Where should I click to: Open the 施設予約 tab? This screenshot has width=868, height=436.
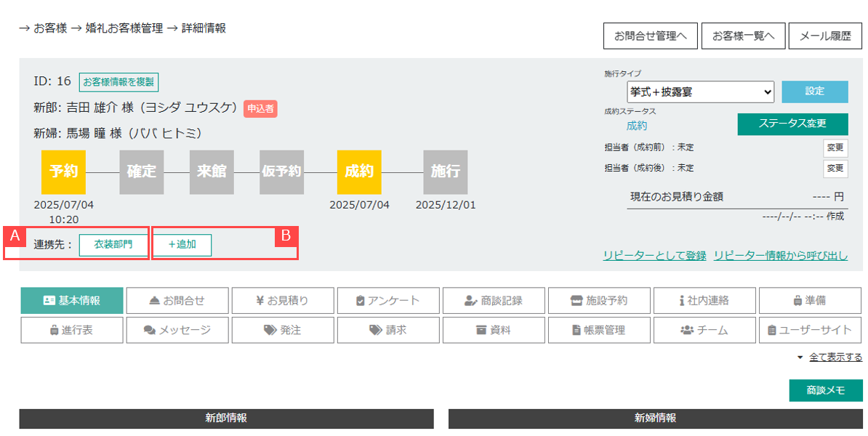[599, 300]
